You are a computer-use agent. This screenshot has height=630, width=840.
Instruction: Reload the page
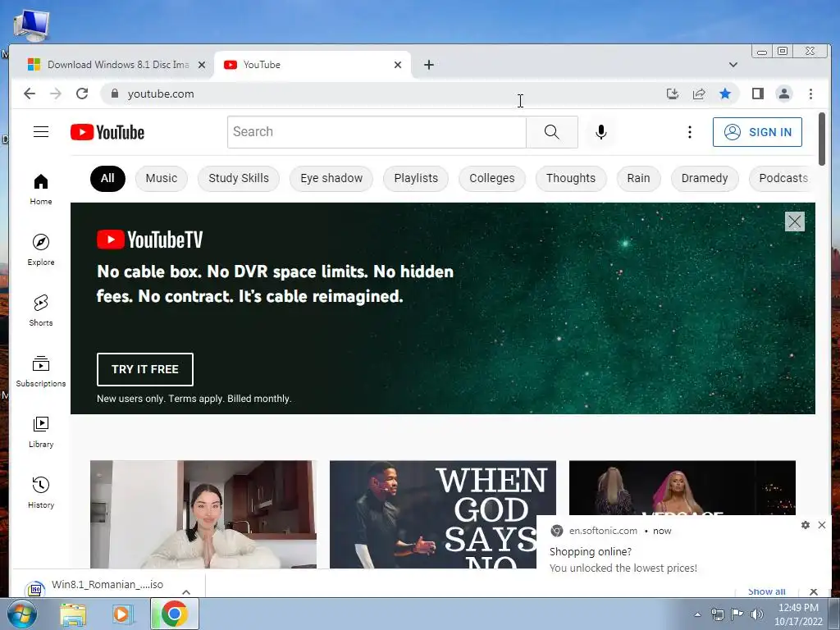point(82,94)
